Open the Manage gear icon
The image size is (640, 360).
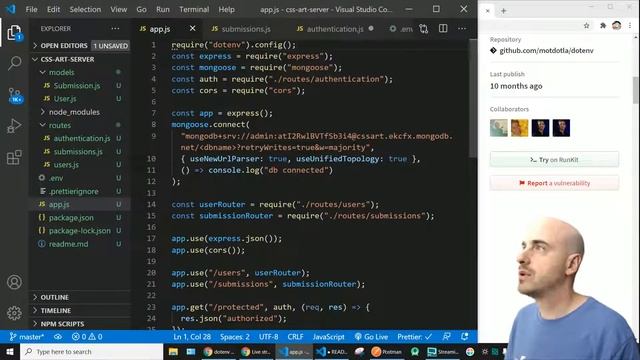(14, 313)
